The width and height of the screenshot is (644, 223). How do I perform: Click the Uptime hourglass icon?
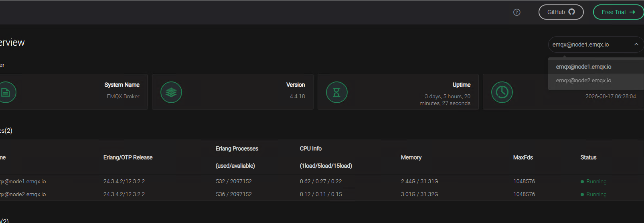[337, 92]
